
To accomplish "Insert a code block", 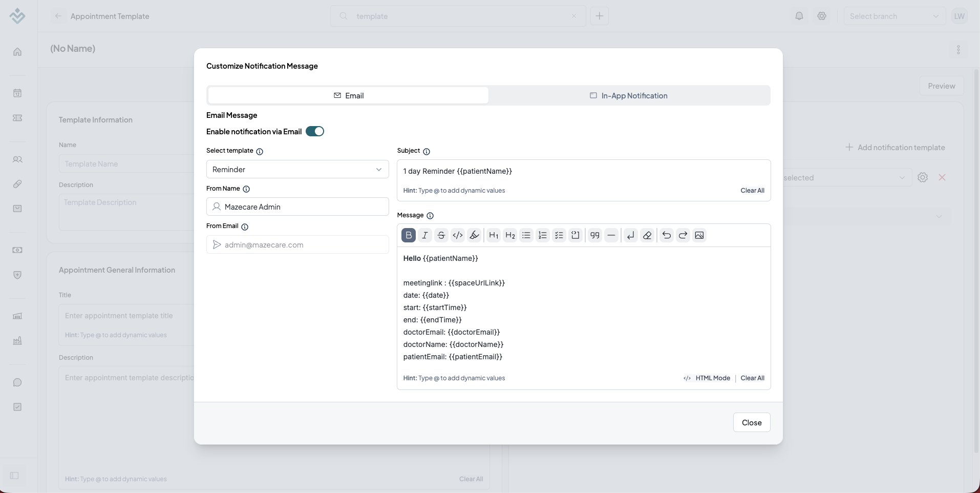I will click(576, 235).
